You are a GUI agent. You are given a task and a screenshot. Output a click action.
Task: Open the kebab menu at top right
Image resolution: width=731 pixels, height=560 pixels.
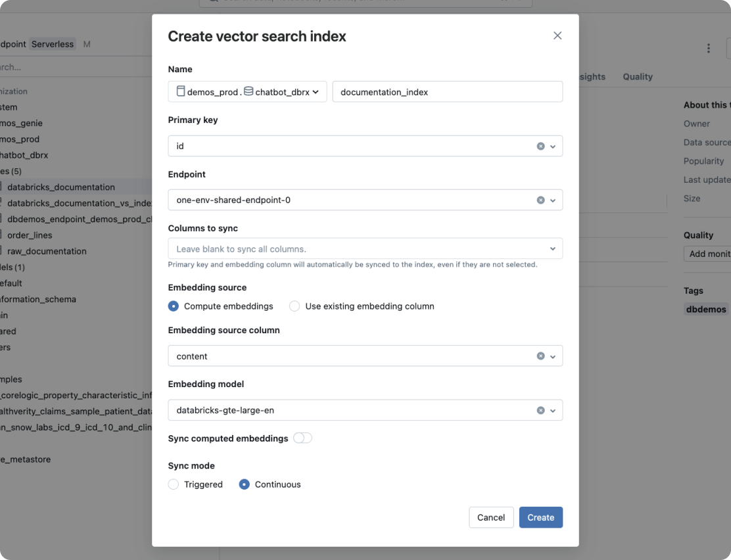[709, 48]
